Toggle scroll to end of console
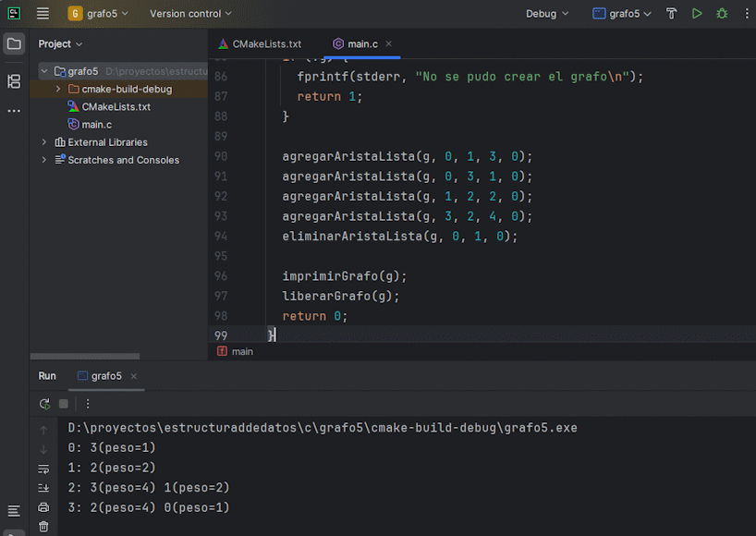756x536 pixels. click(43, 488)
